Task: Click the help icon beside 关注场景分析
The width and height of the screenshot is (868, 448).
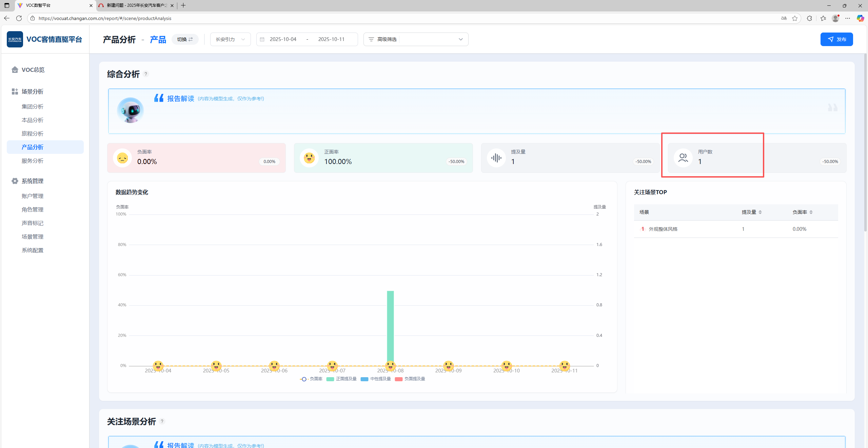Action: [x=162, y=421]
